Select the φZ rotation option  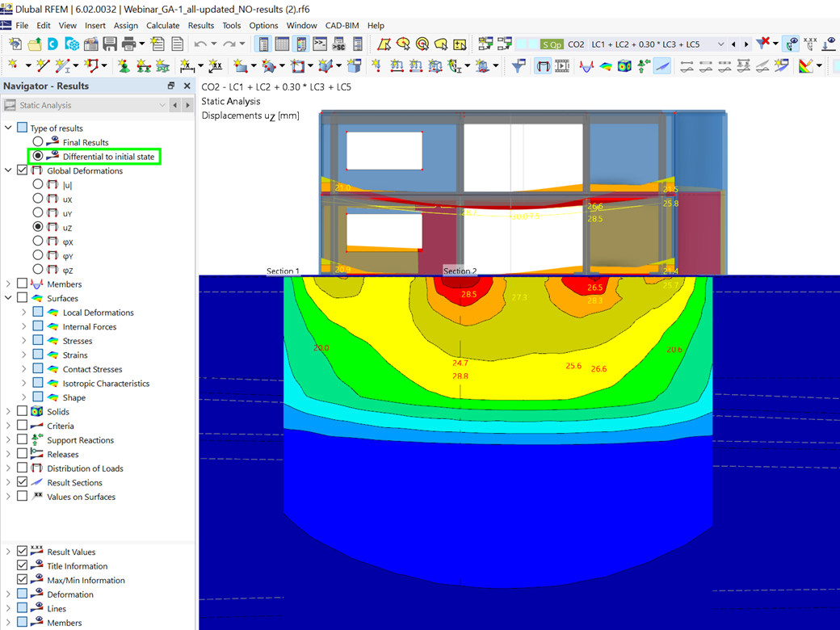tap(37, 270)
